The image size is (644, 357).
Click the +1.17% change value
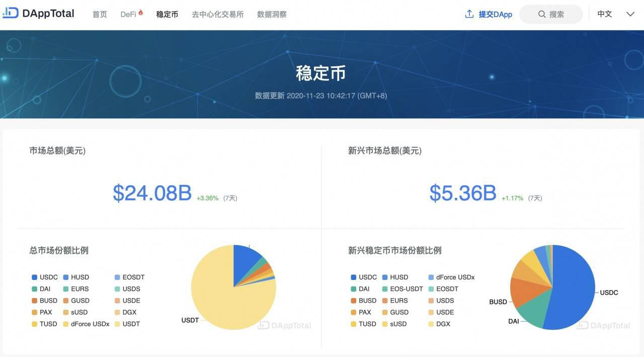pyautogui.click(x=512, y=198)
